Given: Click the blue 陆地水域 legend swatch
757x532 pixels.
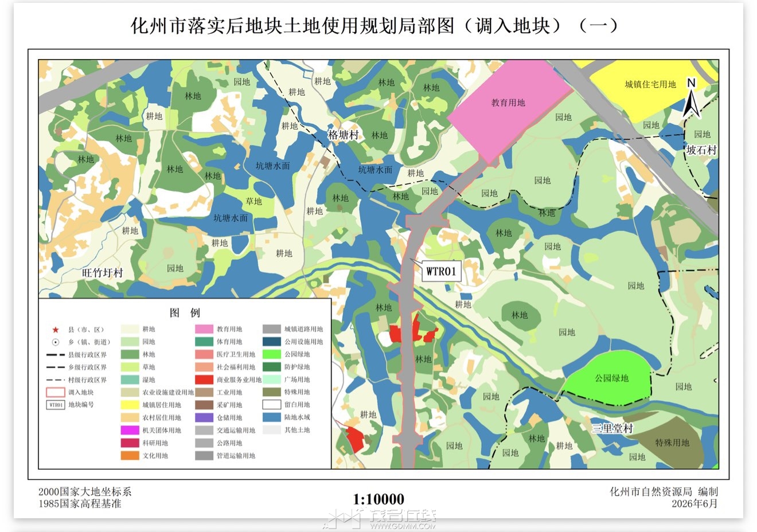Looking at the screenshot, I should coord(272,417).
